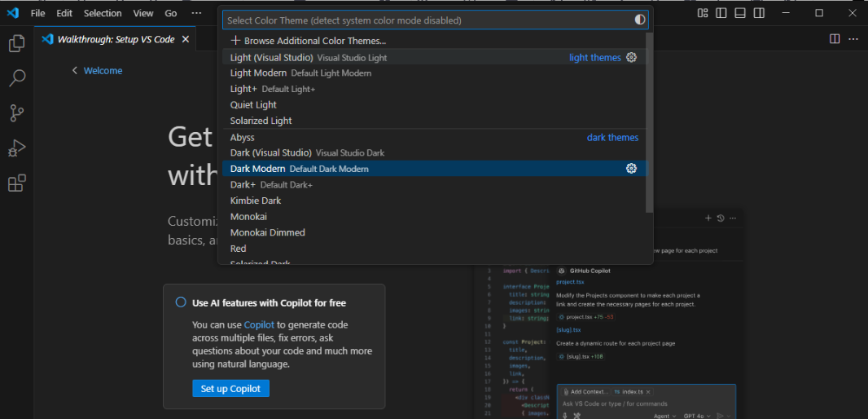Open the Selection menu

click(103, 13)
